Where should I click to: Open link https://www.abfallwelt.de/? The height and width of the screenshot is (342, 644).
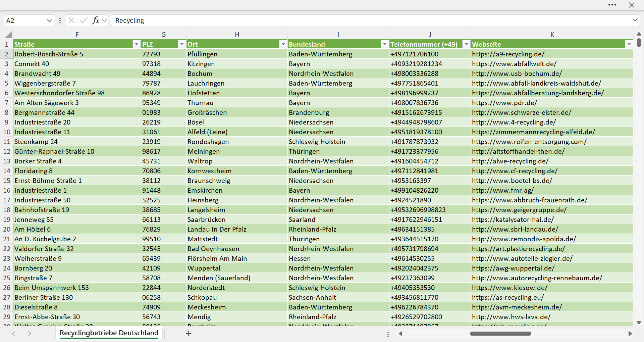(x=514, y=64)
